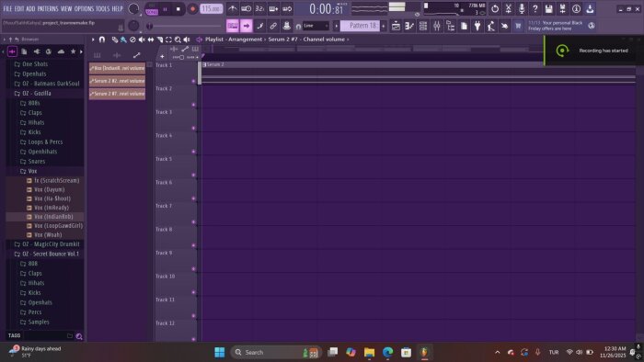Toggle the playlist snap magnet

[x=102, y=40]
